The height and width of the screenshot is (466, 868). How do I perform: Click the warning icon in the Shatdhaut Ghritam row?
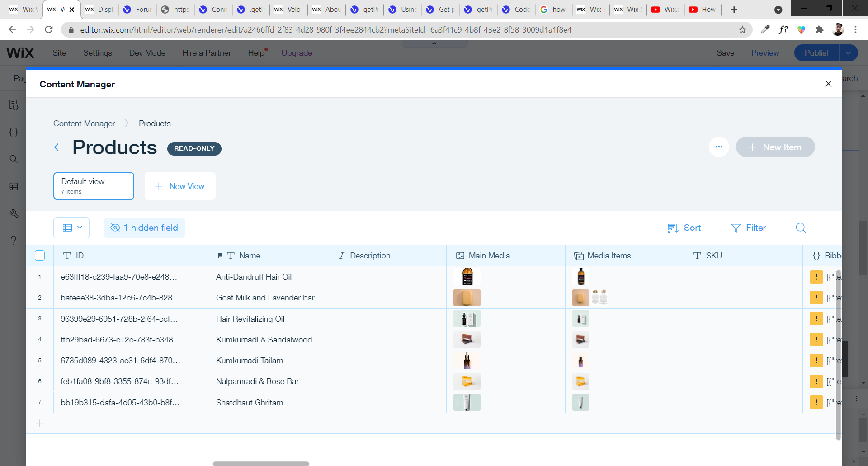pyautogui.click(x=816, y=402)
